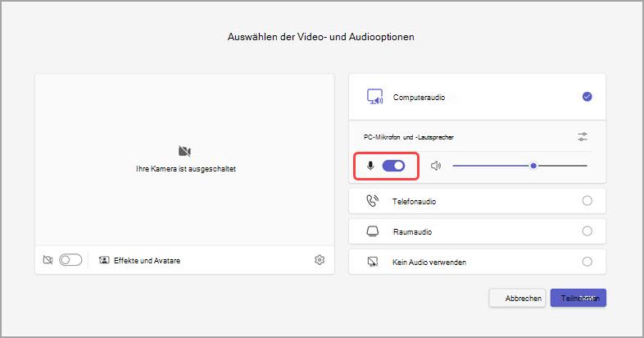The height and width of the screenshot is (338, 644).
Task: Turn on the camera toggle
Action: (70, 260)
